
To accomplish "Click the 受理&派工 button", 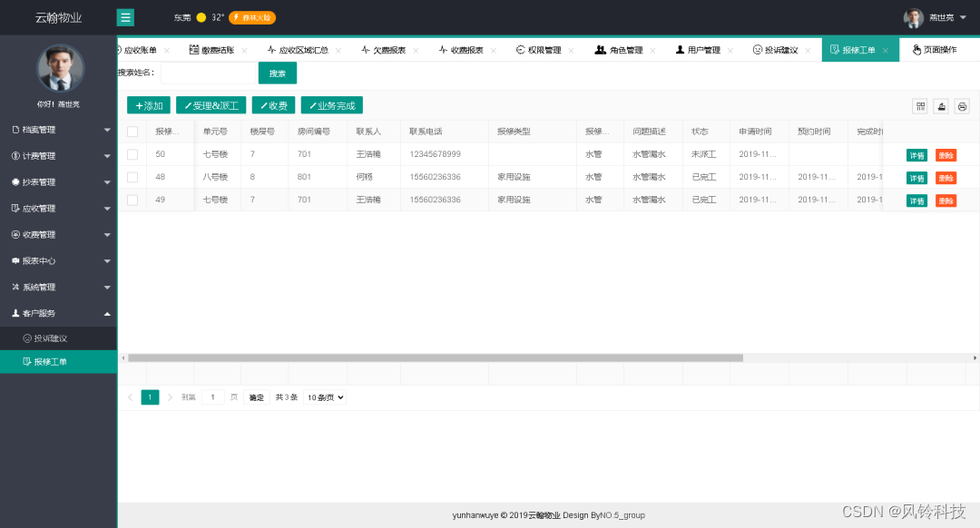I will tap(211, 105).
